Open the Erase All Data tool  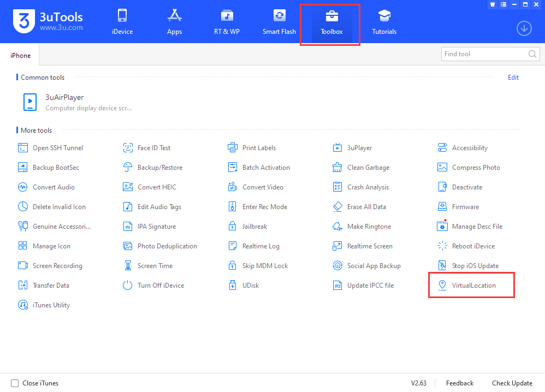point(366,207)
